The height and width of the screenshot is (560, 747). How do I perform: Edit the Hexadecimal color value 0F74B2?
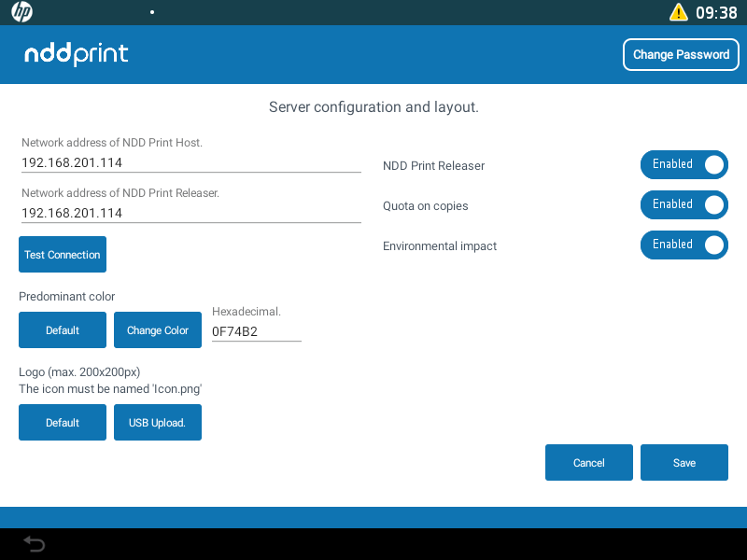pyautogui.click(x=256, y=331)
